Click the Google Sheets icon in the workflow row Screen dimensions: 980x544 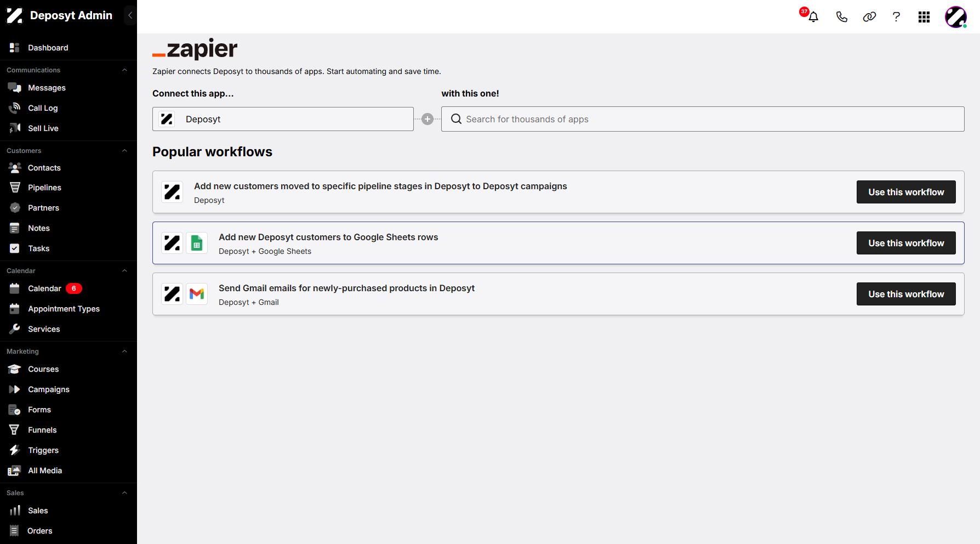197,243
